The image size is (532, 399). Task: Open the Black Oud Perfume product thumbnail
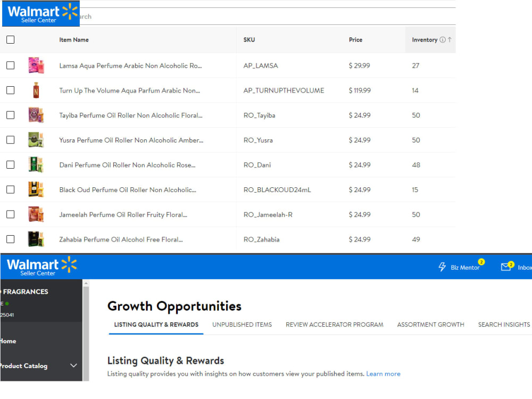click(36, 189)
